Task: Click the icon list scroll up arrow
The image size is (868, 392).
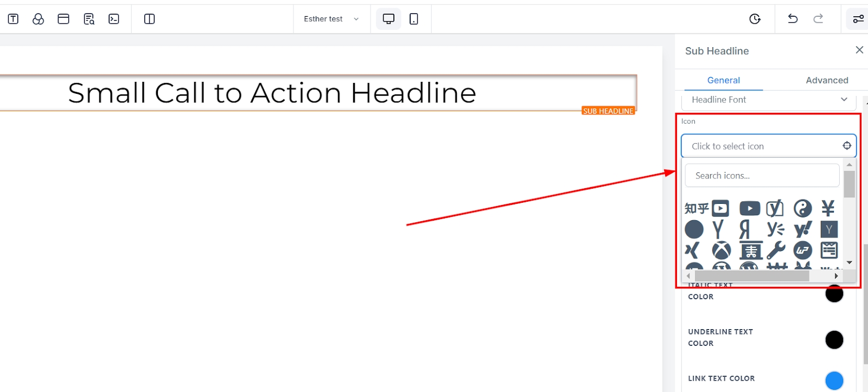Action: pos(849,164)
